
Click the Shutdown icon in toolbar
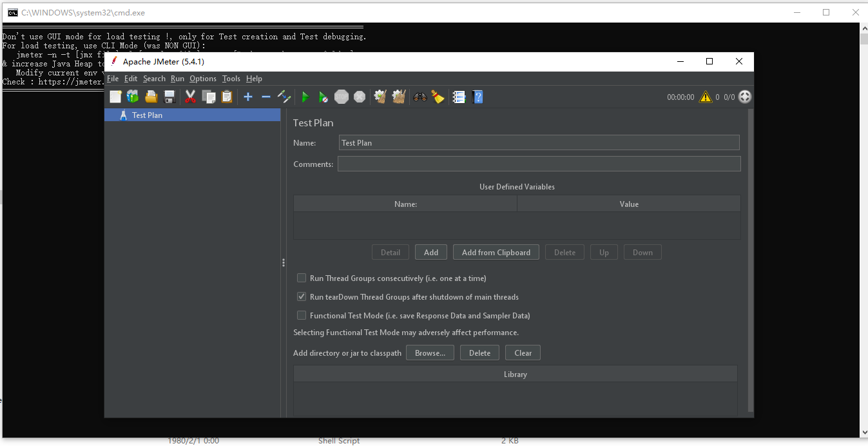point(360,97)
